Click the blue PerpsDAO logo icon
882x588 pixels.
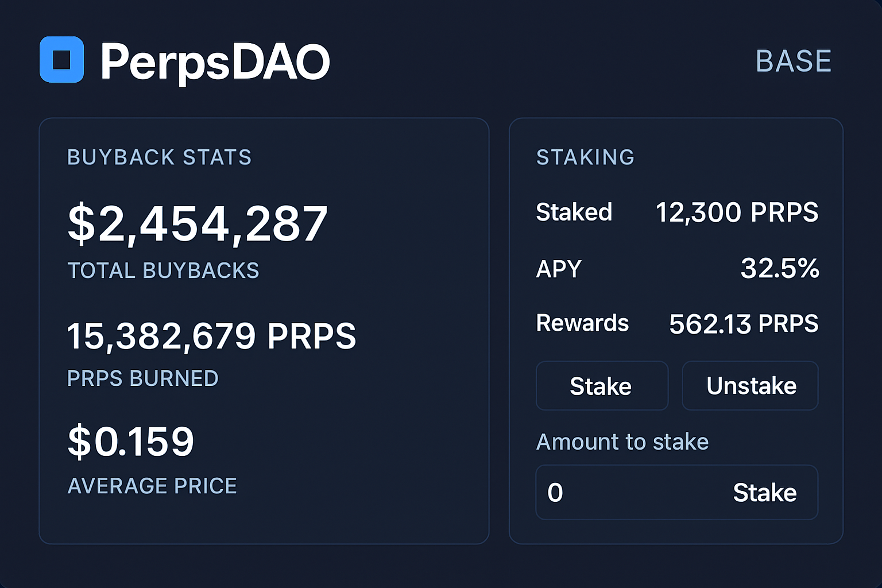point(62,60)
